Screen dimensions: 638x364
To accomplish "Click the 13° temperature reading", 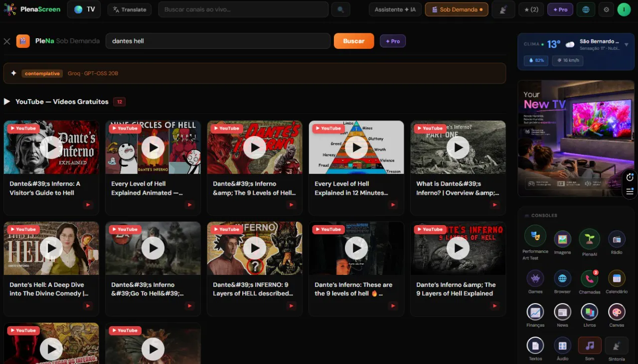I will (554, 44).
